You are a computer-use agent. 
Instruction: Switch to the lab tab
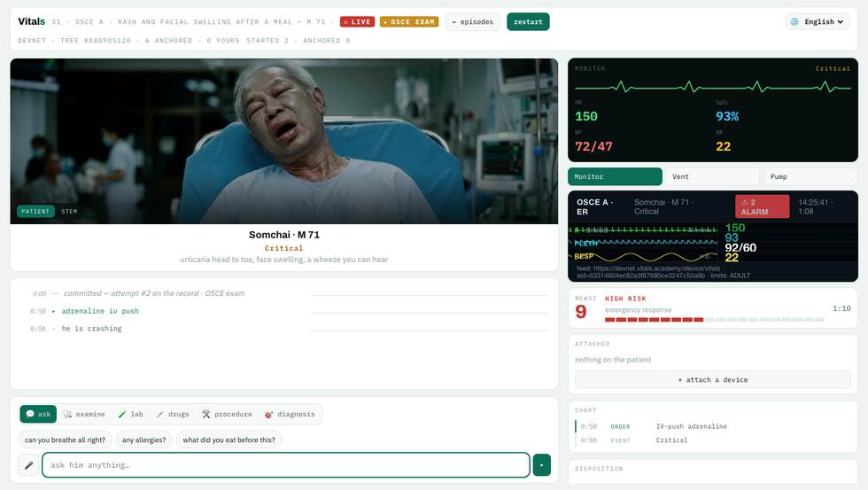[131, 414]
